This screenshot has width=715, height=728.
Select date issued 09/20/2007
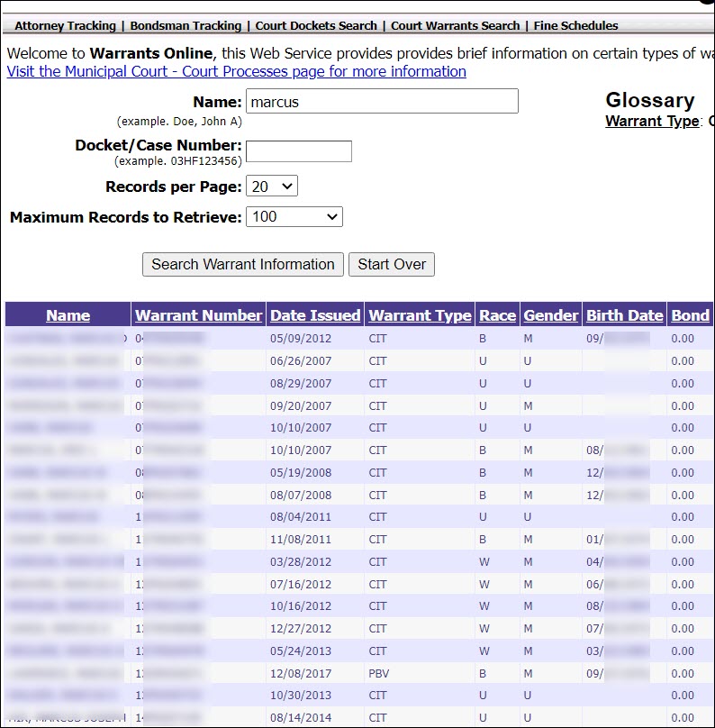point(301,405)
